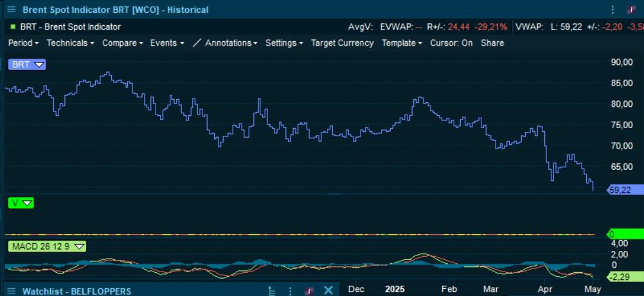Image resolution: width=644 pixels, height=296 pixels.
Task: Close the Watchlist panel with the X
Action: tap(328, 290)
